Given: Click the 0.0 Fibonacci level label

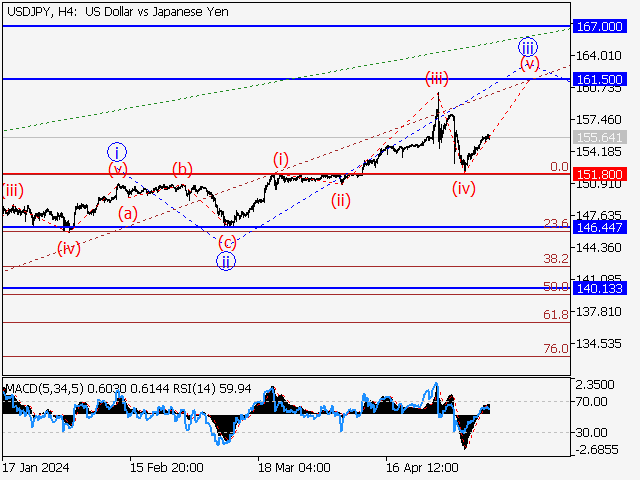Looking at the screenshot, I should pos(559,167).
